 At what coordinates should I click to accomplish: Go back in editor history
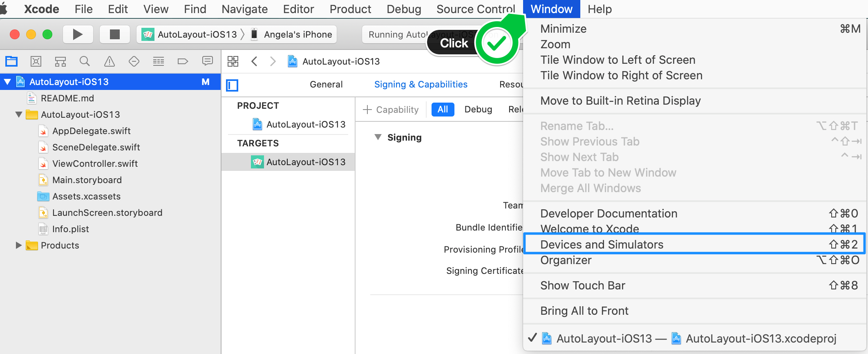click(x=254, y=61)
